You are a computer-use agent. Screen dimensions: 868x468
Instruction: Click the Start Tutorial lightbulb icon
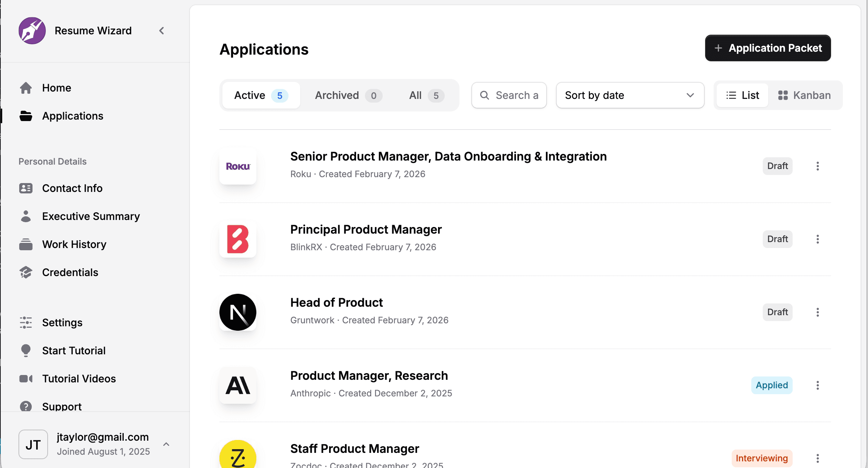pos(26,351)
